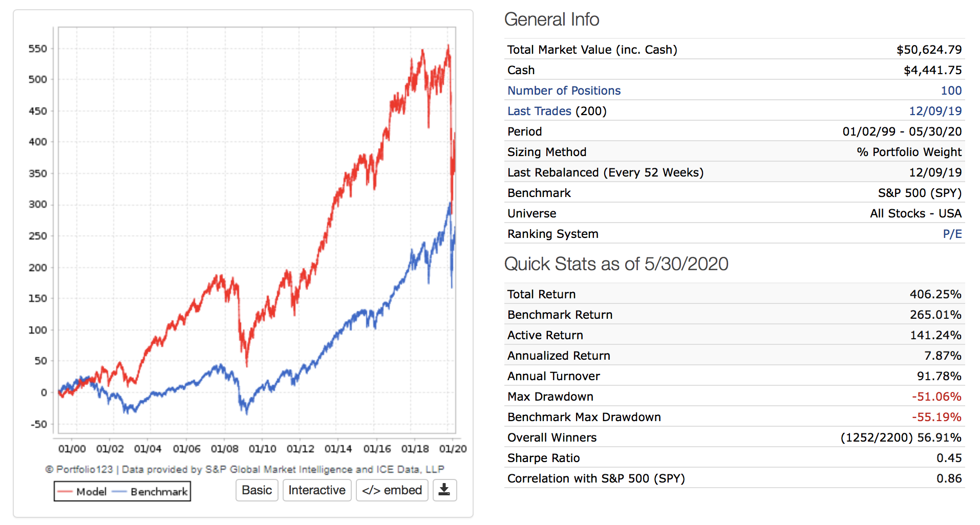
Task: Click the embed code button
Action: (392, 490)
